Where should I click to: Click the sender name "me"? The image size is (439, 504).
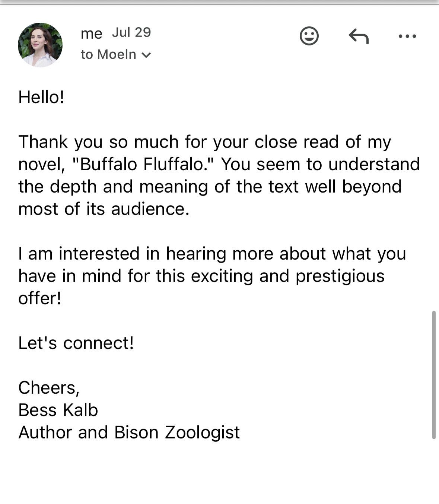pyautogui.click(x=91, y=34)
